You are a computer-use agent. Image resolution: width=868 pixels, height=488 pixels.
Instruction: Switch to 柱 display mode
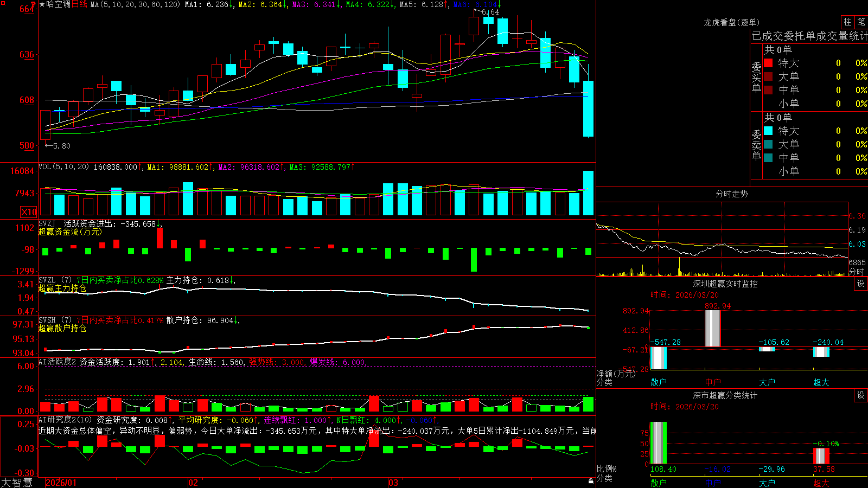(847, 22)
